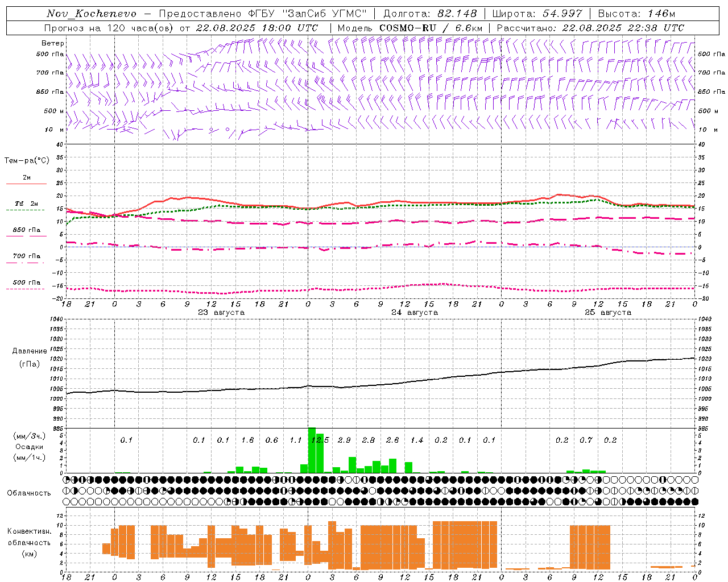
Task: Click the "Конвективн." convective cloud label
Action: click(30, 531)
